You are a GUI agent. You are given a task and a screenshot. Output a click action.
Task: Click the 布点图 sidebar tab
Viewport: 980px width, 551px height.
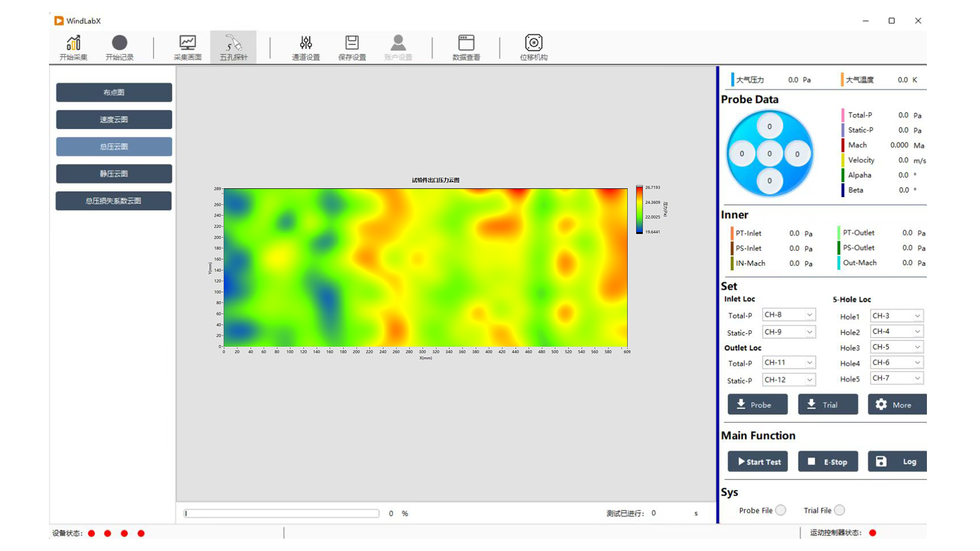point(113,92)
